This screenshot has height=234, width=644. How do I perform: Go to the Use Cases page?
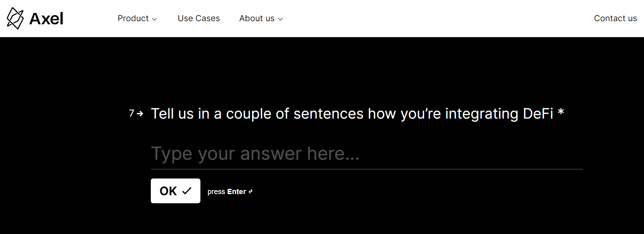pos(199,18)
